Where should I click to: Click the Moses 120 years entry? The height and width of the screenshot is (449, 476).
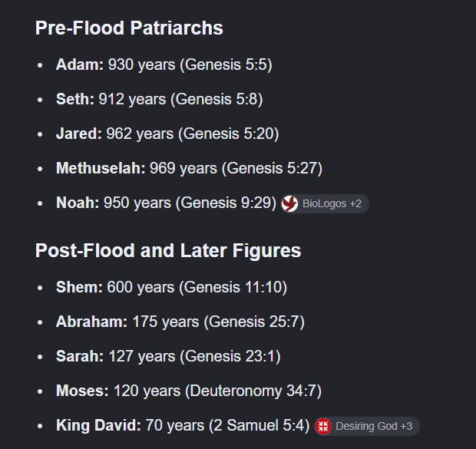189,391
